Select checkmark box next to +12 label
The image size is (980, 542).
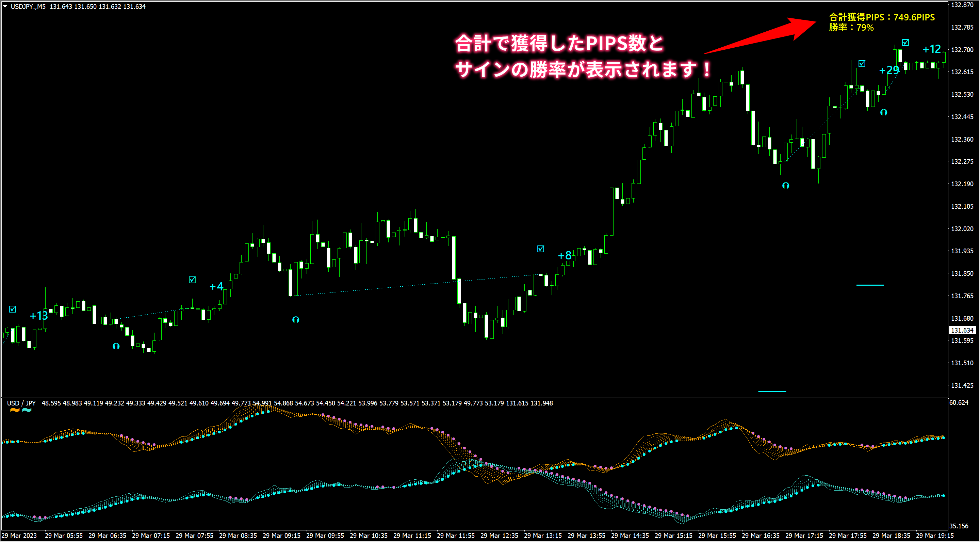(x=905, y=42)
